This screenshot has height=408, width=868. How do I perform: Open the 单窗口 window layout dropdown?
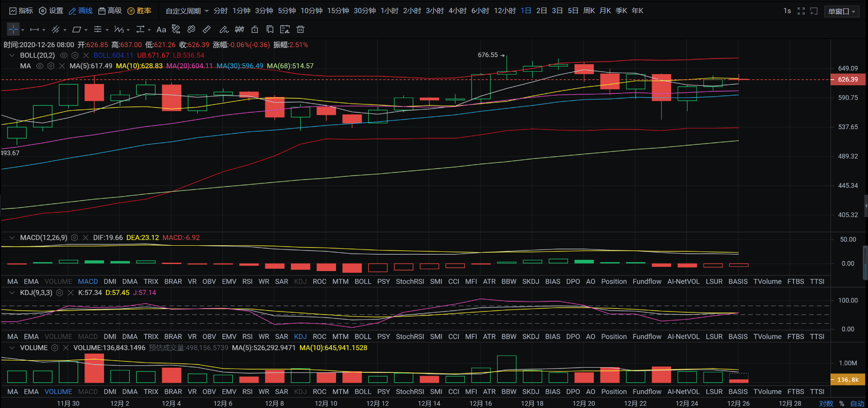pyautogui.click(x=841, y=11)
